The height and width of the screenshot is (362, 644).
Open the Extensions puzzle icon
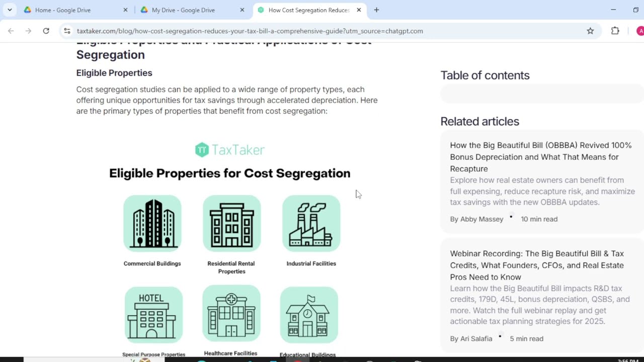(615, 31)
